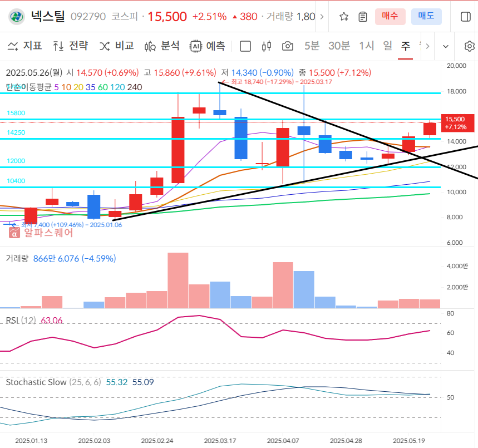The width and height of the screenshot is (478, 448).
Task: Switch to 30분 interval
Action: 339,46
